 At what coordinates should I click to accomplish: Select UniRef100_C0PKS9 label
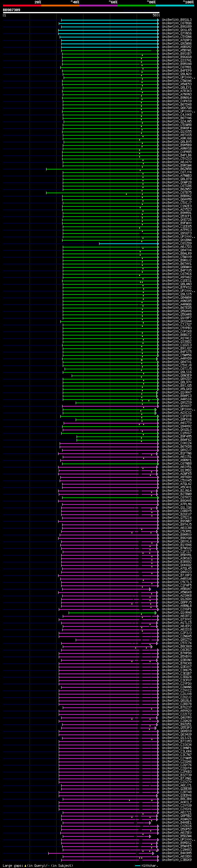pyautogui.click(x=177, y=101)
